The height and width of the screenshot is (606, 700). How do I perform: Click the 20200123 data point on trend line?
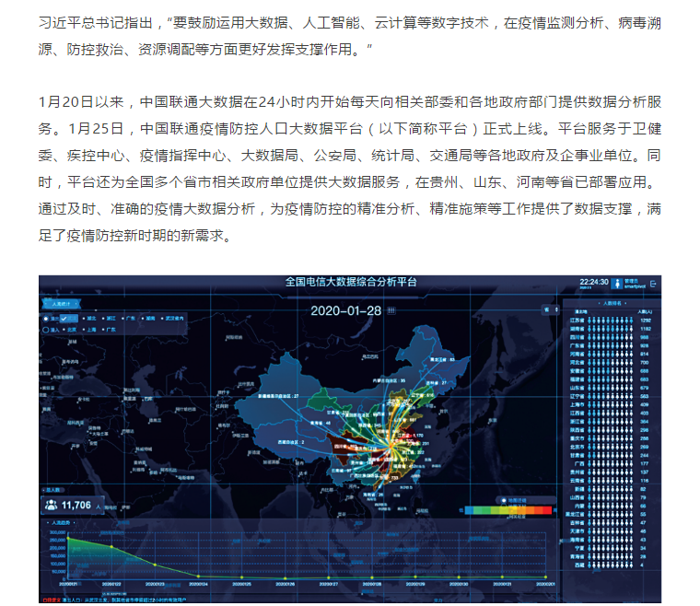point(155,565)
